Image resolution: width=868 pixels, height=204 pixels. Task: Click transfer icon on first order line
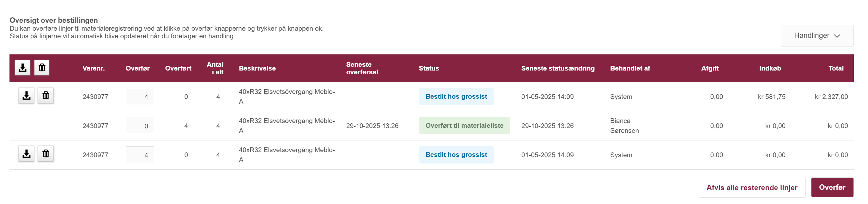[26, 96]
